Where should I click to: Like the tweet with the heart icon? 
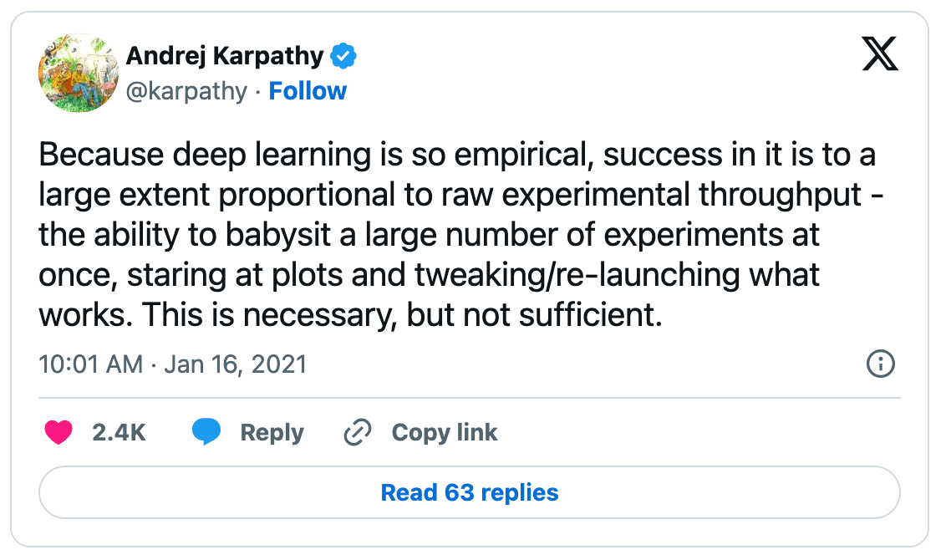pos(58,432)
